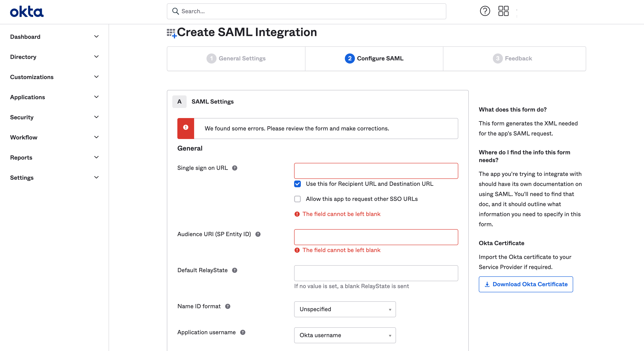Click the SAML Settings section icon
Viewport: 644px width, 351px height.
coord(179,101)
